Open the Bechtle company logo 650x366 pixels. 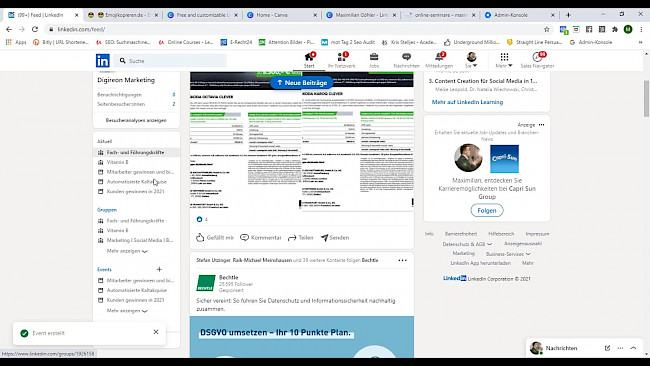point(206,283)
